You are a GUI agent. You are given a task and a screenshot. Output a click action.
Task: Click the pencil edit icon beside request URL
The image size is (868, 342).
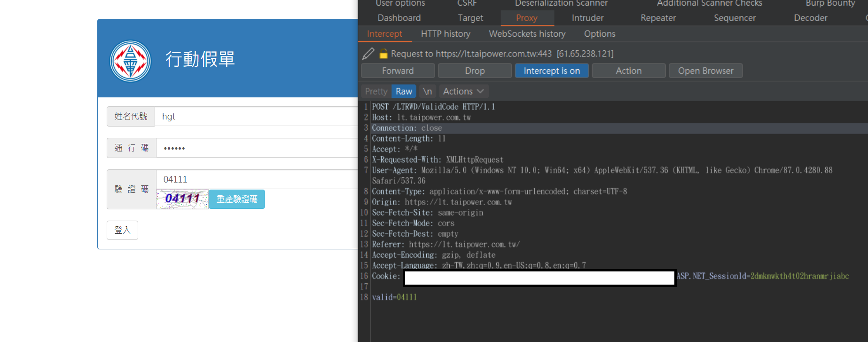pyautogui.click(x=368, y=54)
